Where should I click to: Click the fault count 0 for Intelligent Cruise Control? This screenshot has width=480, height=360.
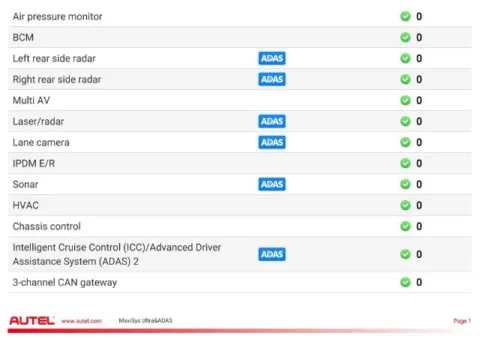coord(419,254)
